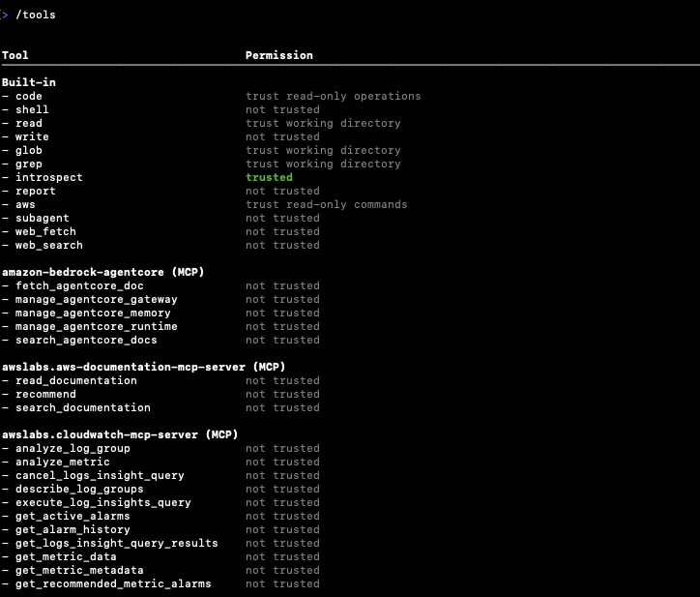Screen dimensions: 700x597
Task: Click glob row's trust working directory
Action: click(x=323, y=150)
